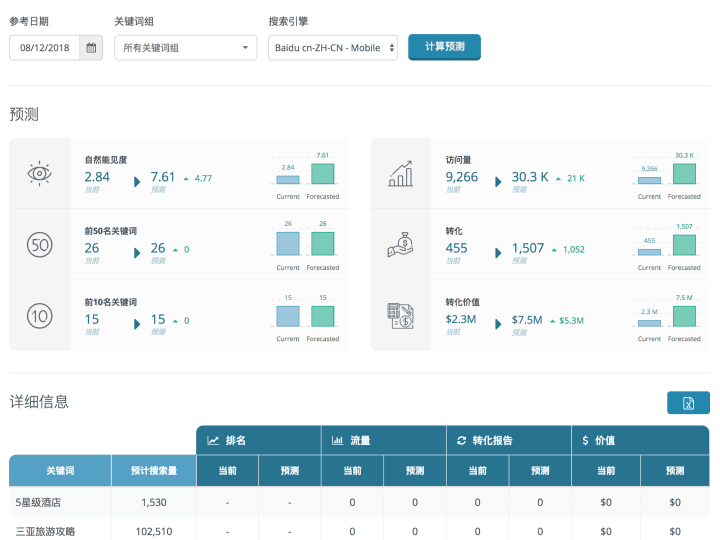Screen dimensions: 720x540
Task: Click the money bag hand icon for 转化
Action: 400,245
